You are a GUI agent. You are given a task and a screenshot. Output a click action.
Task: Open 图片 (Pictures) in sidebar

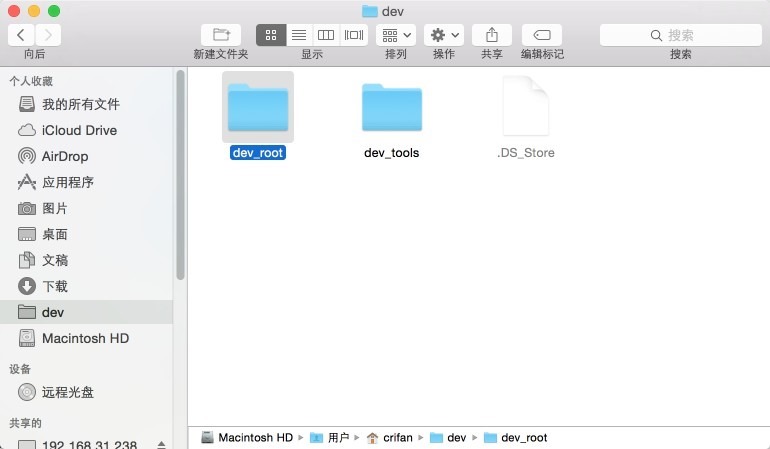pyautogui.click(x=86, y=208)
